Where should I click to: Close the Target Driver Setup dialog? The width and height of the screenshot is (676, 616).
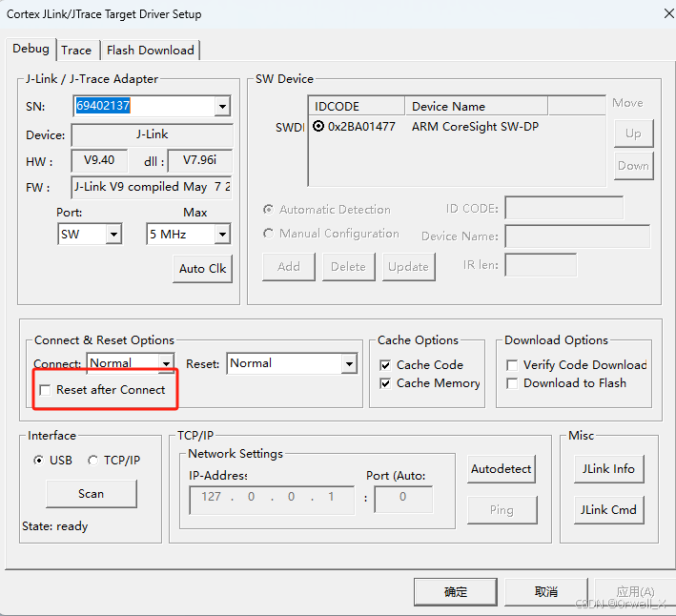(668, 13)
